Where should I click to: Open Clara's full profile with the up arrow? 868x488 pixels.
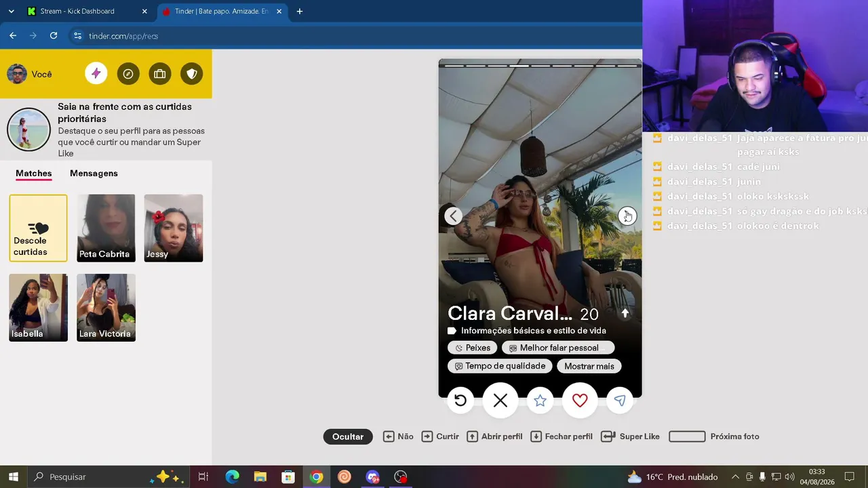coord(625,313)
